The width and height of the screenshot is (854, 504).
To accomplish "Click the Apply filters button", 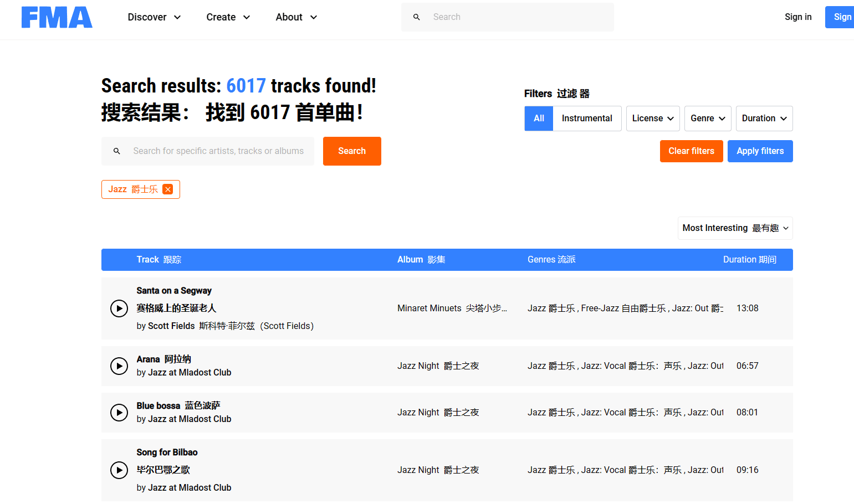I will pyautogui.click(x=760, y=151).
